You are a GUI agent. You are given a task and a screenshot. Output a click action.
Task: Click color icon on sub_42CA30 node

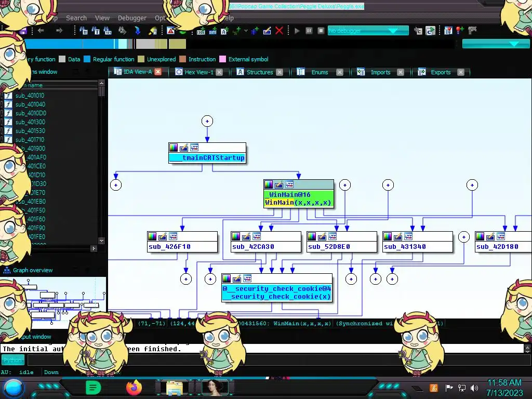coord(236,236)
